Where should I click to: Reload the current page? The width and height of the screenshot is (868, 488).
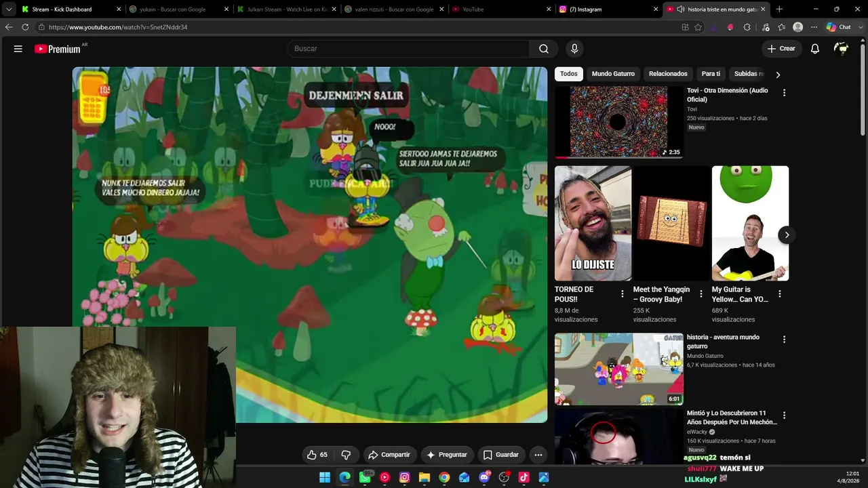click(25, 27)
